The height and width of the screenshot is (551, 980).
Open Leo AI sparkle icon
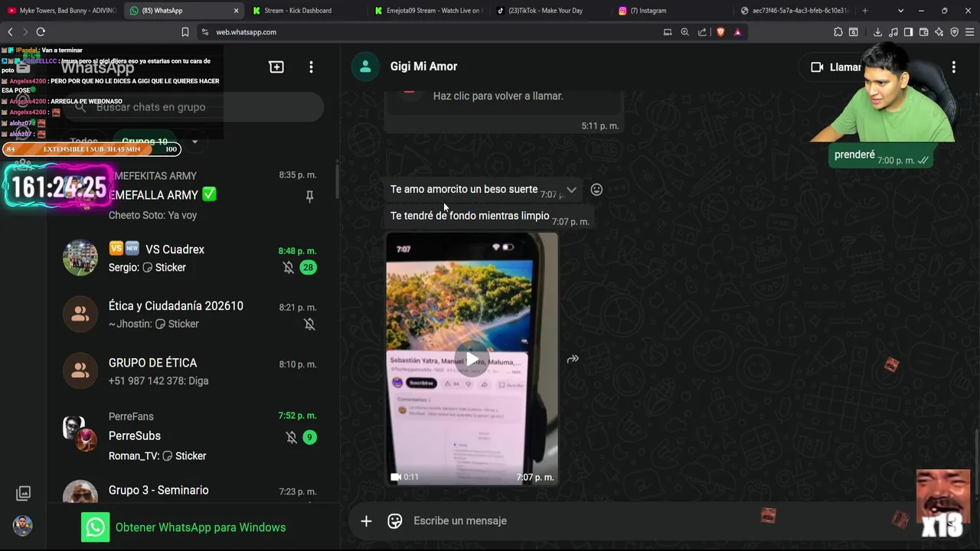[939, 32]
